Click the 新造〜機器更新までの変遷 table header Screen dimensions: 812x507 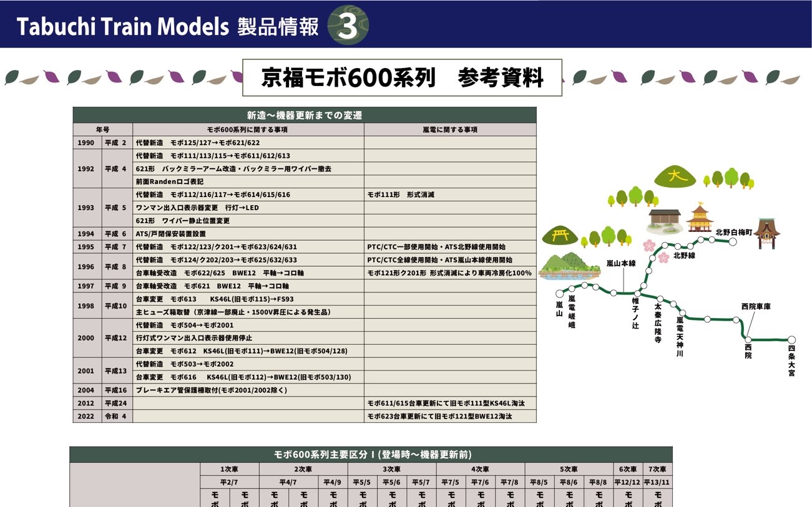(305, 115)
